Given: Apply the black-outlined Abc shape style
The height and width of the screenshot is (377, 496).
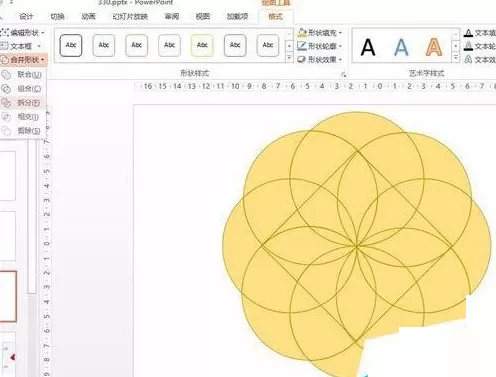Looking at the screenshot, I should 71,45.
